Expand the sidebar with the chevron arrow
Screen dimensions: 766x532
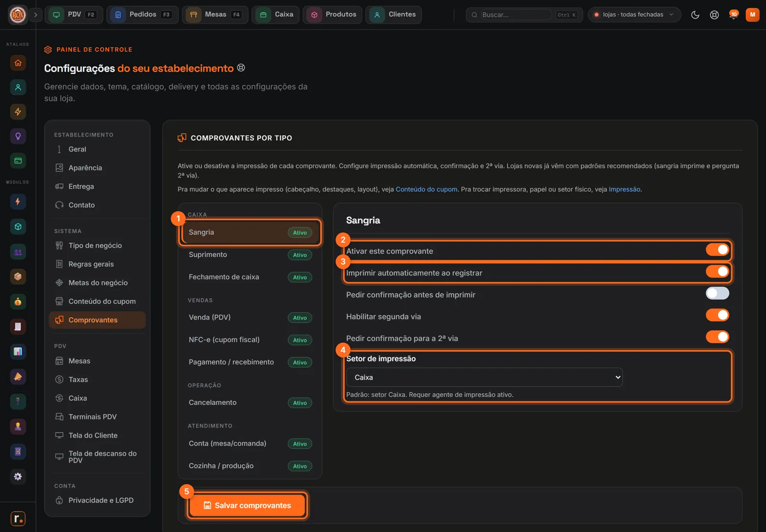35,15
